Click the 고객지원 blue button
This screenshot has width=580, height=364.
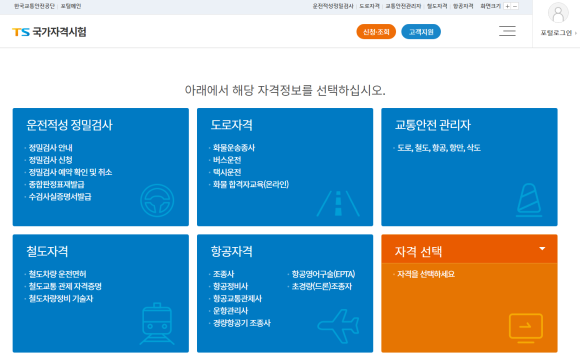(x=421, y=32)
